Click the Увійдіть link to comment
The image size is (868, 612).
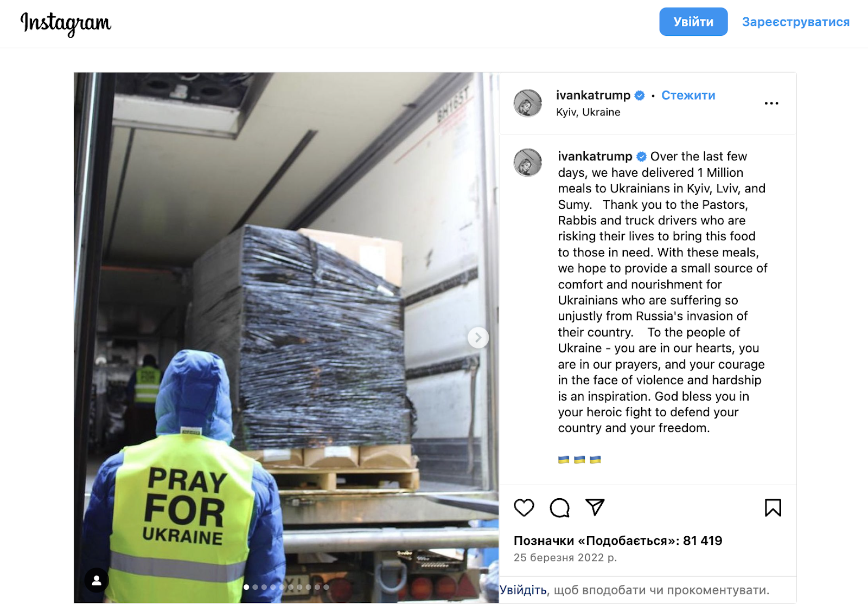click(524, 590)
